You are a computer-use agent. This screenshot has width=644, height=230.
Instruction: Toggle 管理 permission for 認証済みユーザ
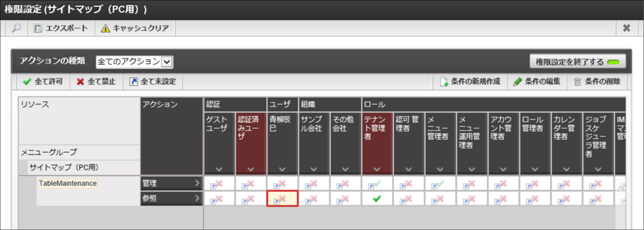(x=251, y=184)
